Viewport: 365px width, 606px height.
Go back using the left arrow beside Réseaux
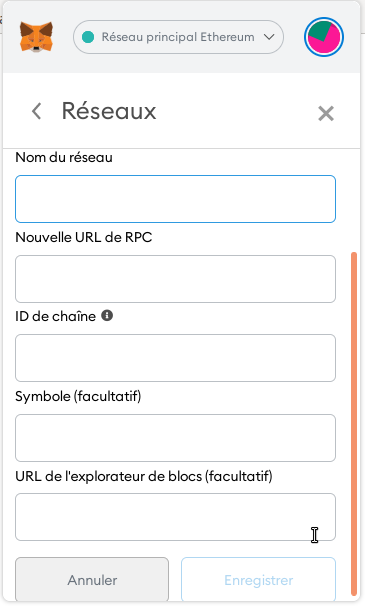point(36,111)
